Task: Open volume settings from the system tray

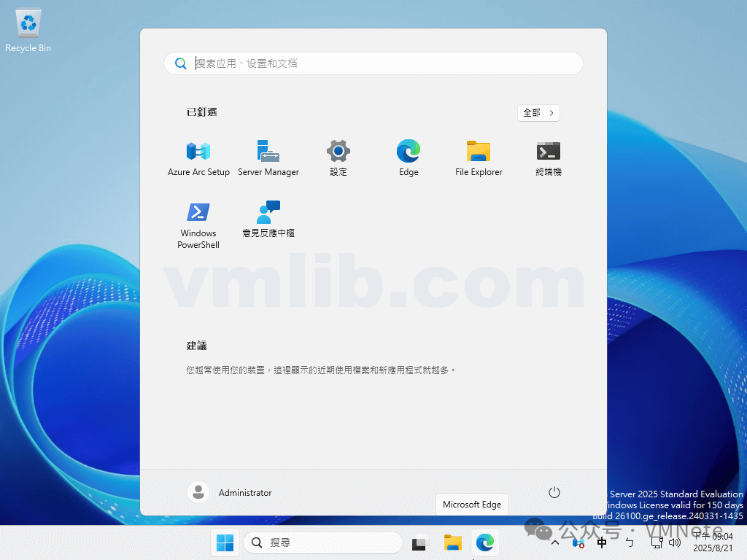Action: point(675,542)
